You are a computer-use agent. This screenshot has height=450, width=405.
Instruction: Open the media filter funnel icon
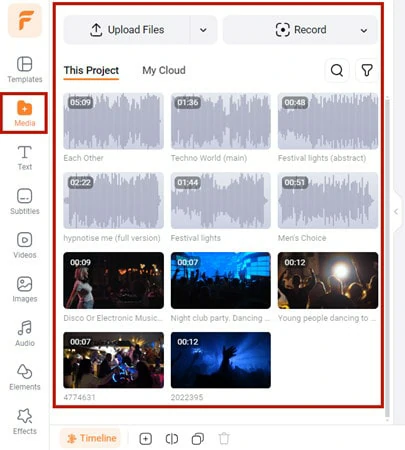[367, 70]
